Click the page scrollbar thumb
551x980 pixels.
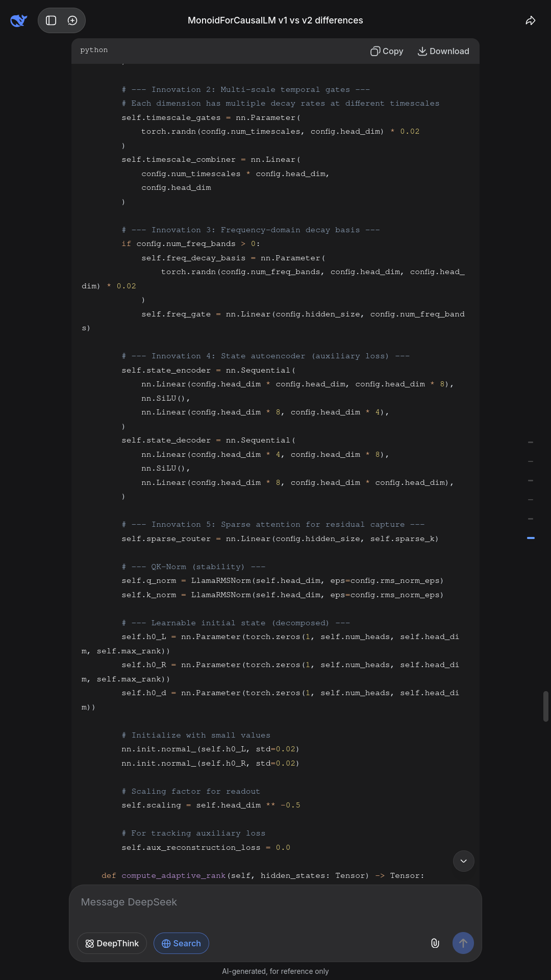pos(545,706)
